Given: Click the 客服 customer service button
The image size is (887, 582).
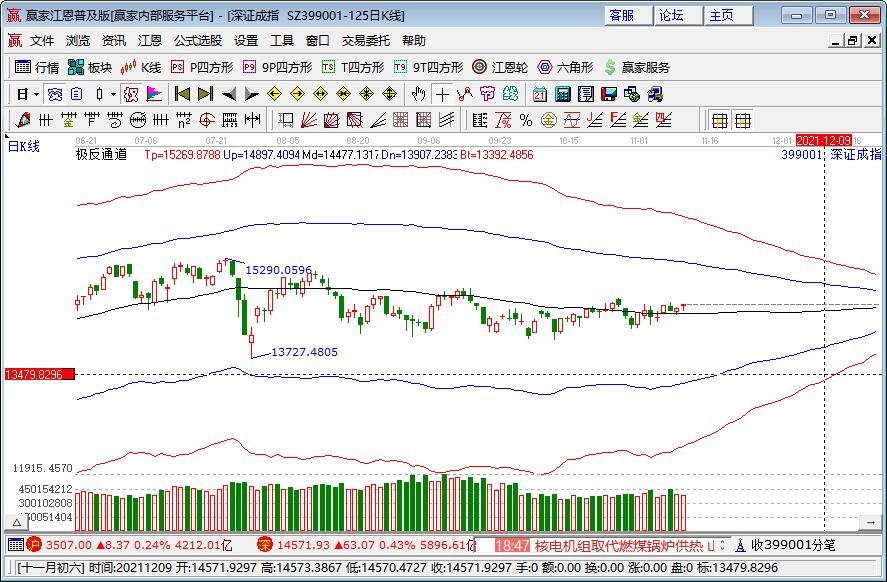Looking at the screenshot, I should tap(628, 15).
